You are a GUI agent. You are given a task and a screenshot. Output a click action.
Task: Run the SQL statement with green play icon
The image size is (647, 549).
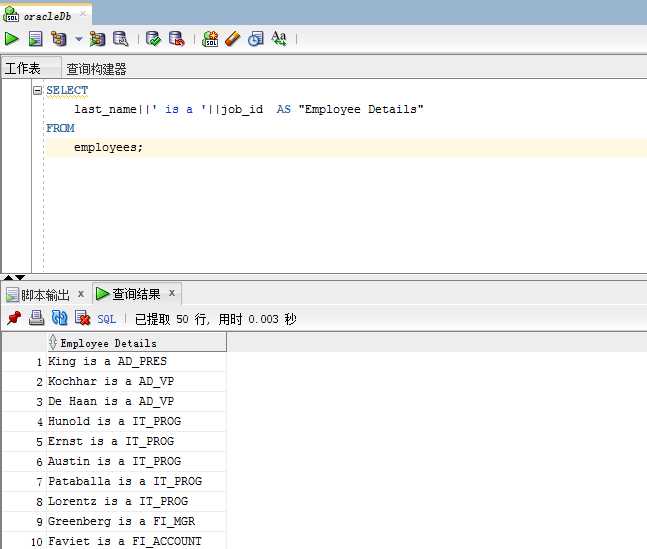coord(12,39)
